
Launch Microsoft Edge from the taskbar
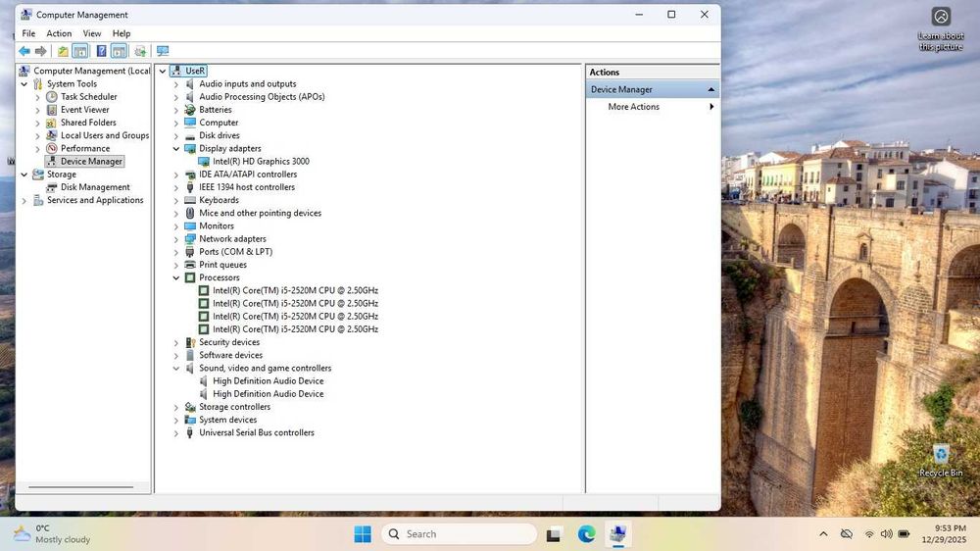[x=586, y=534]
